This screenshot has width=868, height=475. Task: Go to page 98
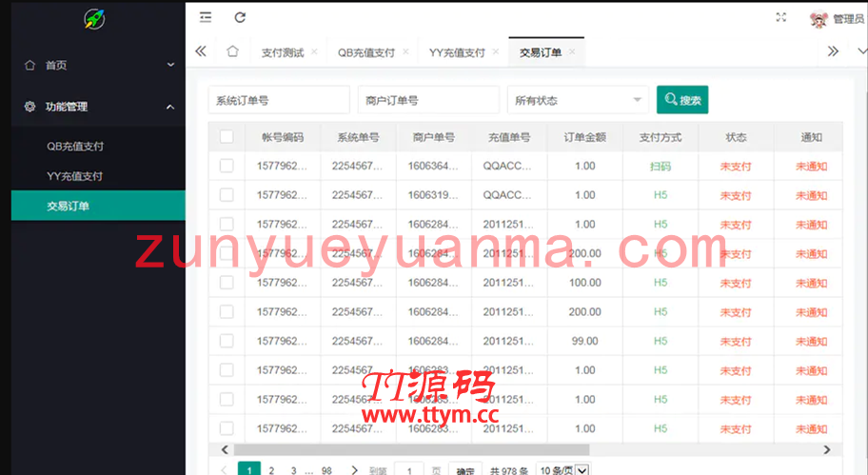tap(326, 470)
